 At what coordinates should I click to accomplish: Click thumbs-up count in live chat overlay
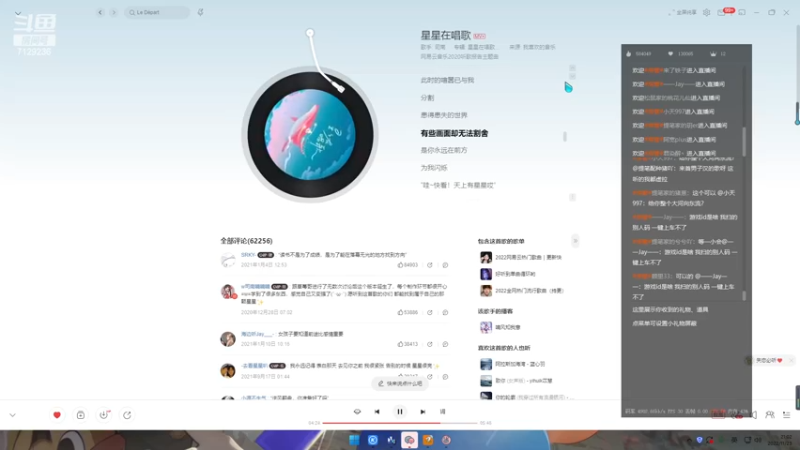pos(639,54)
